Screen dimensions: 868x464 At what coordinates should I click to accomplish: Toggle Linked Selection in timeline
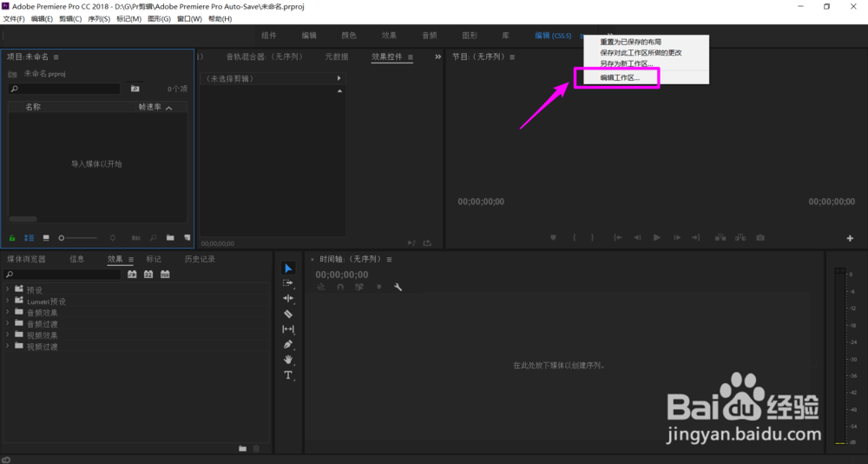(359, 287)
